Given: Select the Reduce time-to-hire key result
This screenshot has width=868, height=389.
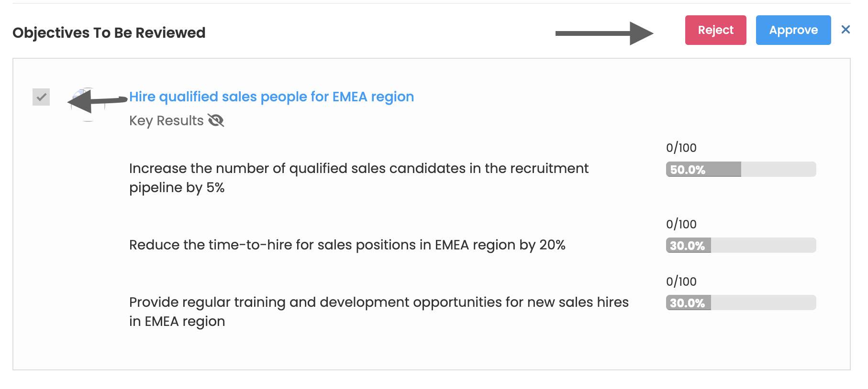Looking at the screenshot, I should point(347,245).
